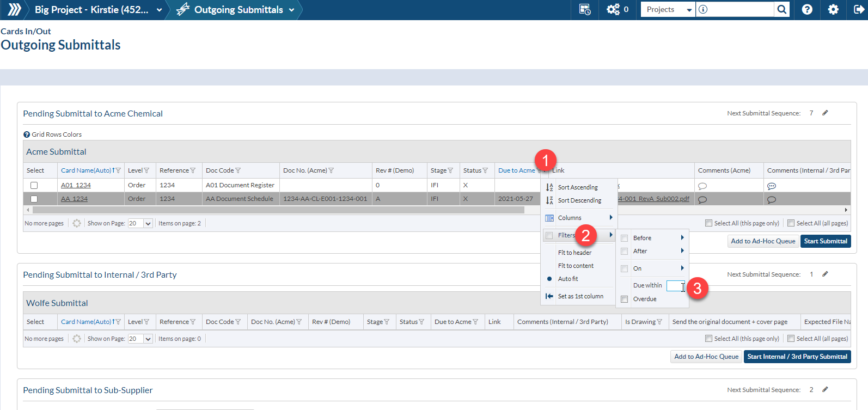Open the A01_1234 card link
Screen dimensions: 868x410
[76, 185]
